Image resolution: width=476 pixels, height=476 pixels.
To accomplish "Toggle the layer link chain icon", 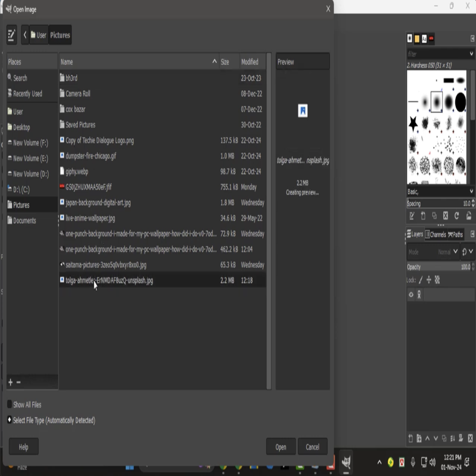I will [x=419, y=295].
